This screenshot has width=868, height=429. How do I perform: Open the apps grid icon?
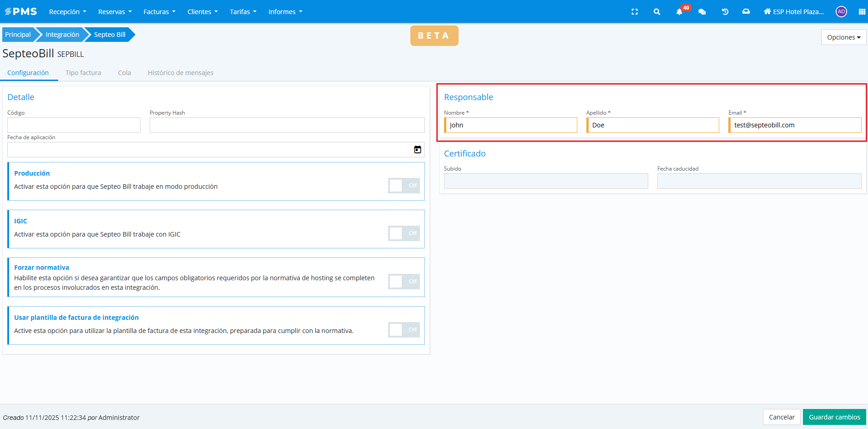pyautogui.click(x=862, y=12)
